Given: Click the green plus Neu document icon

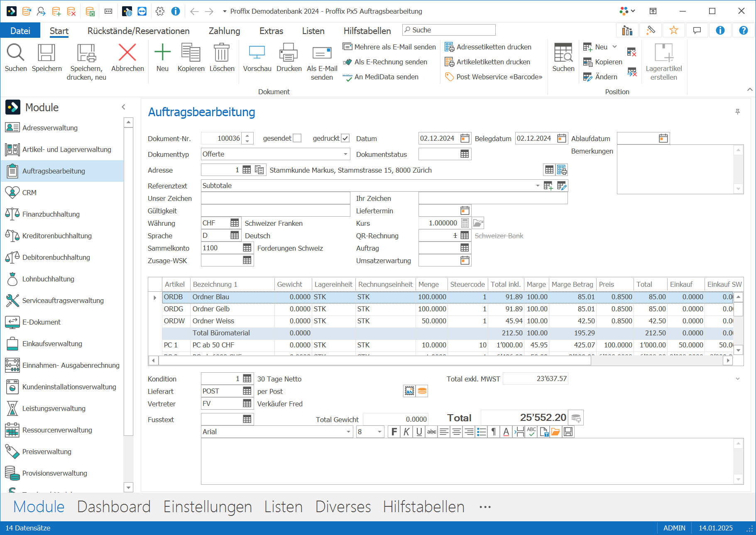Looking at the screenshot, I should pyautogui.click(x=162, y=53).
